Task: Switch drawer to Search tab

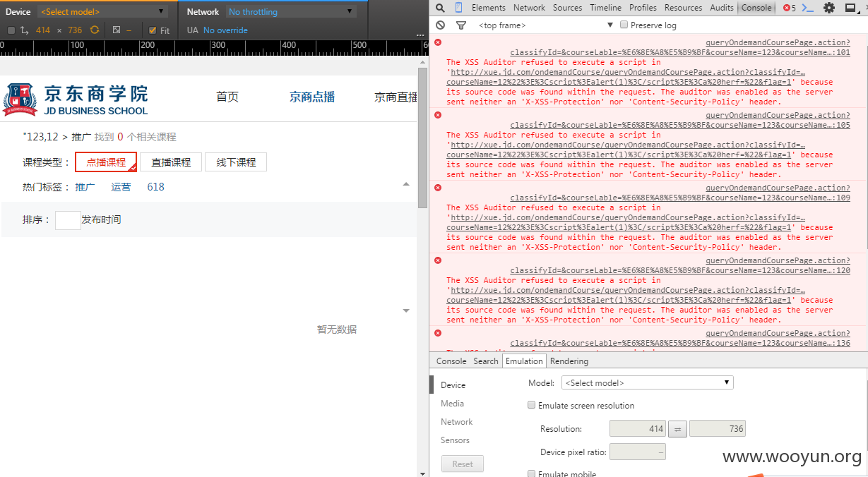Action: coord(486,361)
